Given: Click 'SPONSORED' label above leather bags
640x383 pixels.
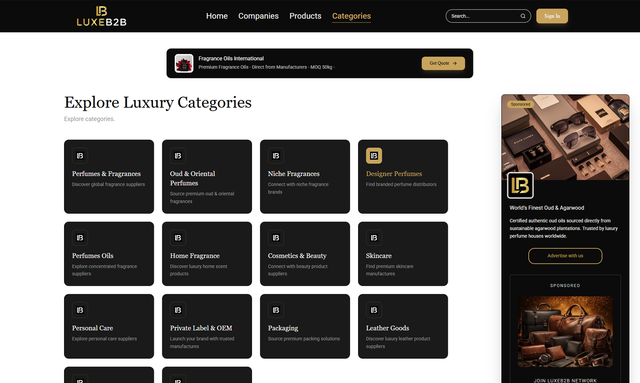Looking at the screenshot, I should point(565,286).
